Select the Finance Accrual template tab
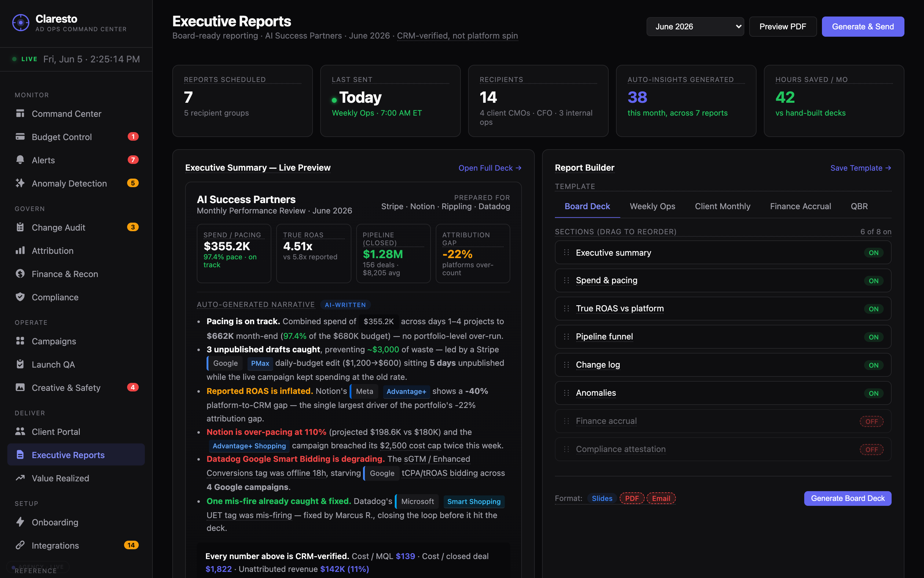 point(800,206)
